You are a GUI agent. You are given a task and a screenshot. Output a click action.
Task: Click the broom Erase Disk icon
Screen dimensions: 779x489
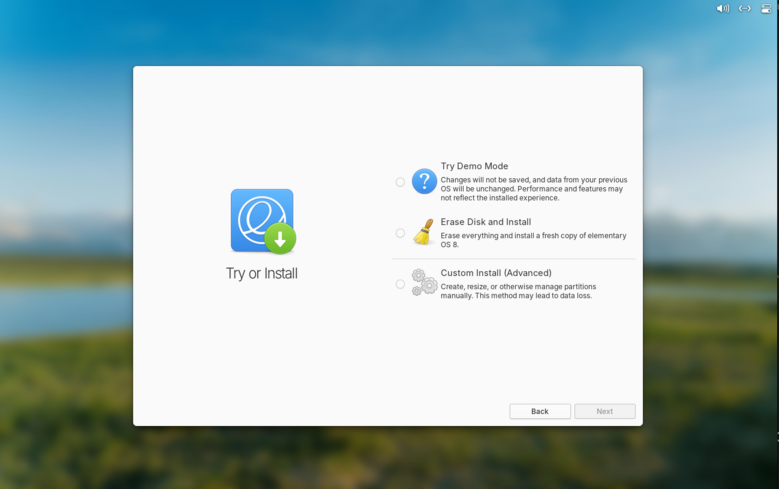(424, 232)
